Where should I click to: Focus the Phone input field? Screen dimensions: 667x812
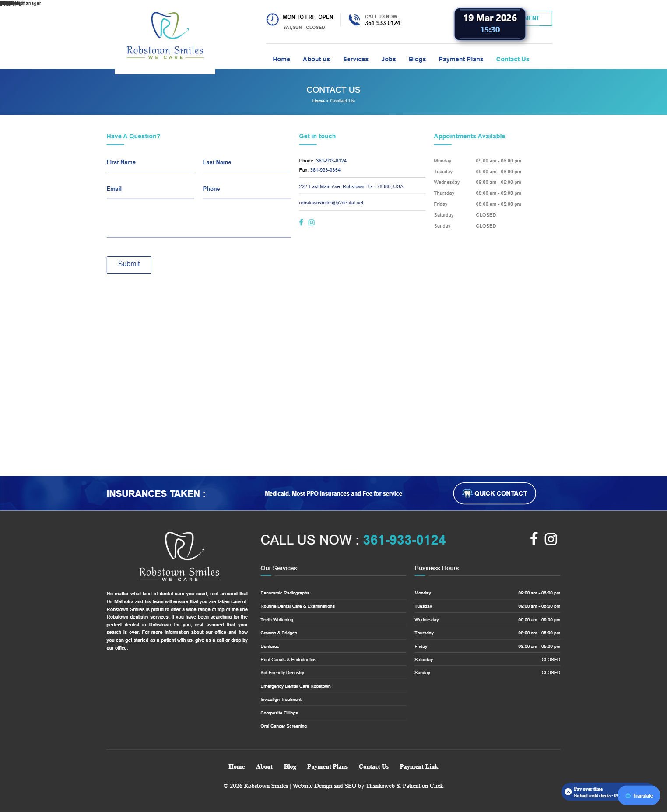point(247,190)
